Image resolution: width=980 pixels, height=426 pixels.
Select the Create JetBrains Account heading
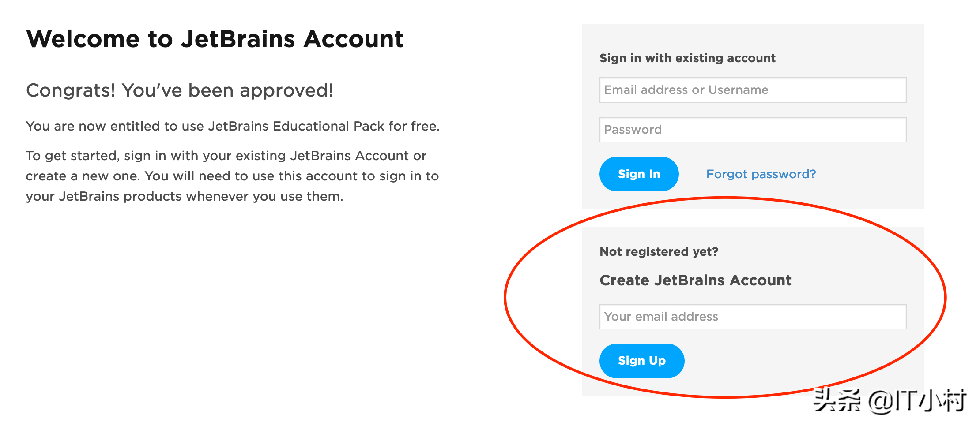(x=695, y=280)
